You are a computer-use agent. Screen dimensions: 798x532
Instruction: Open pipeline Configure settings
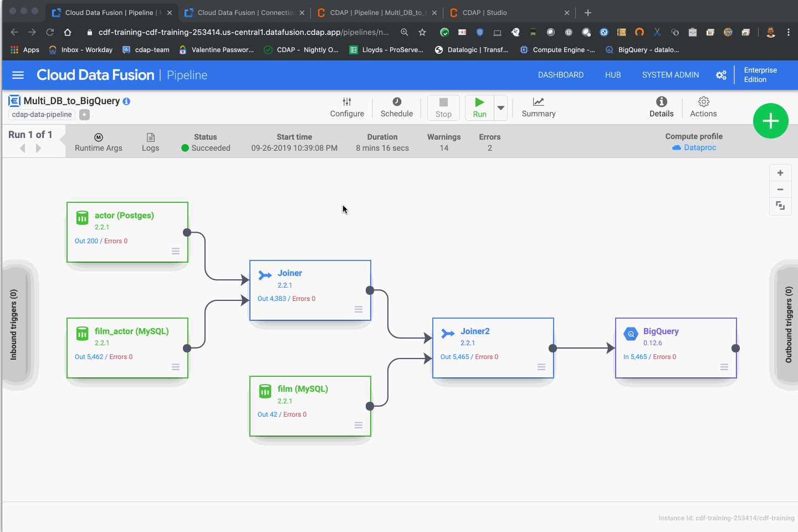click(347, 108)
